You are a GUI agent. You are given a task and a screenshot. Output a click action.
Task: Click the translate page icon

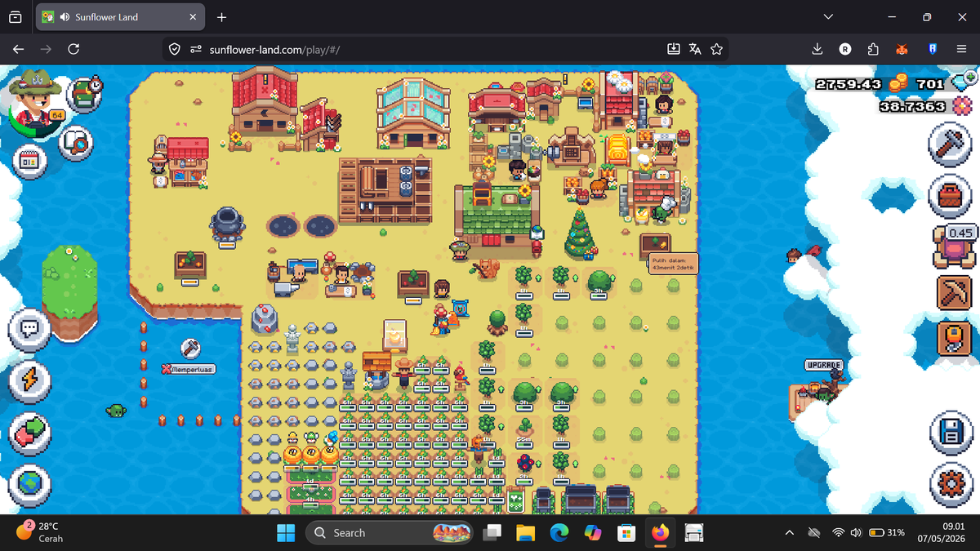click(695, 50)
